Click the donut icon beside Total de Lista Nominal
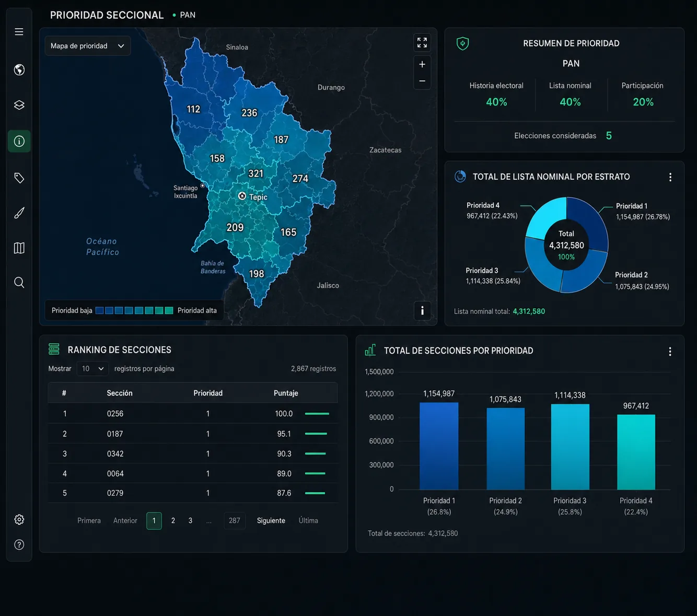The image size is (697, 616). coord(460,177)
